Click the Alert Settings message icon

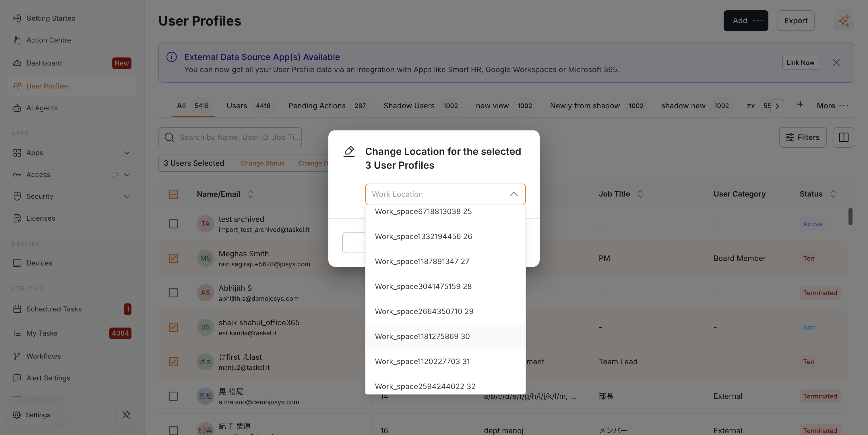(17, 378)
